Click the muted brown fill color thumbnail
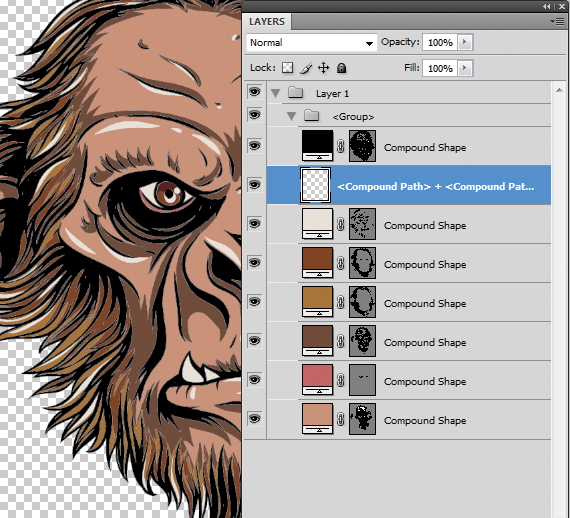This screenshot has height=518, width=570. click(317, 341)
